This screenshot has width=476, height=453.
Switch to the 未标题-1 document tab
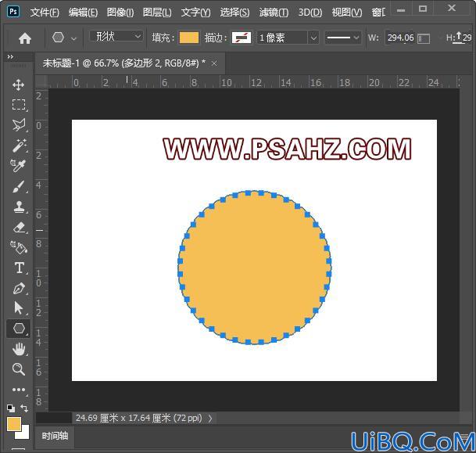coord(123,63)
